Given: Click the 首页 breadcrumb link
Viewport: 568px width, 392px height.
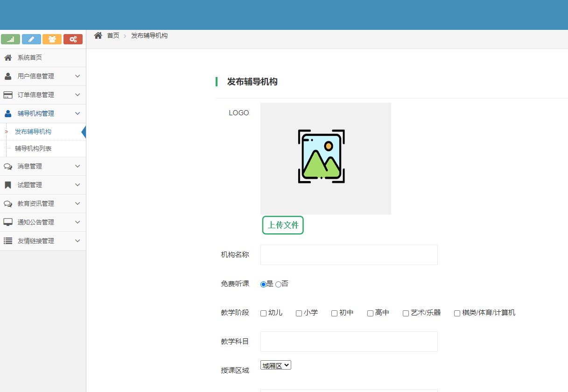Looking at the screenshot, I should tap(113, 35).
